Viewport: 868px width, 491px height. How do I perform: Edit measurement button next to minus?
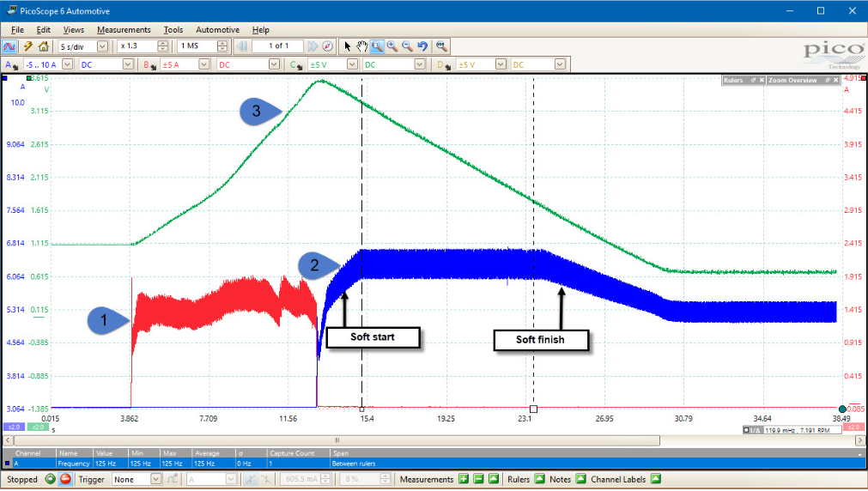(x=494, y=479)
